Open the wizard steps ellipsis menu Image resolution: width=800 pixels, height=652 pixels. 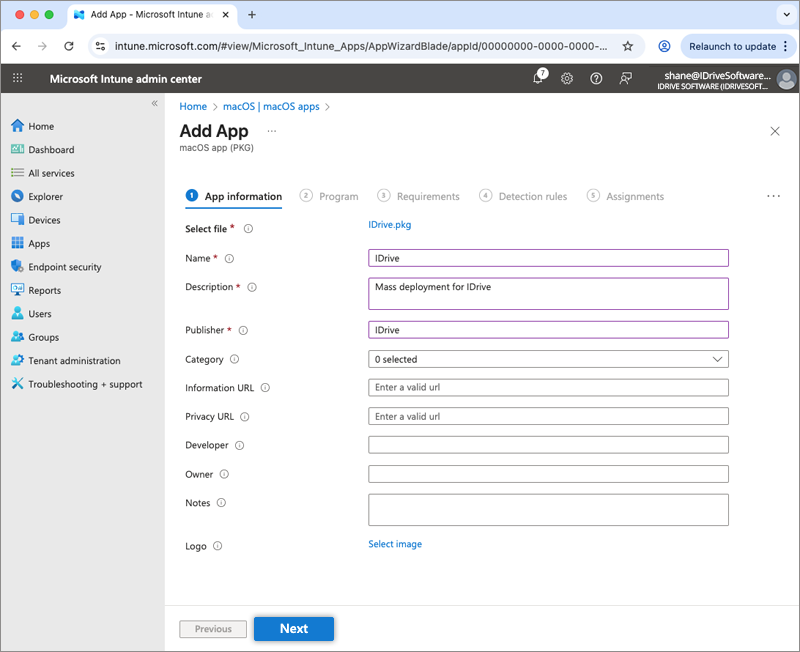773,196
